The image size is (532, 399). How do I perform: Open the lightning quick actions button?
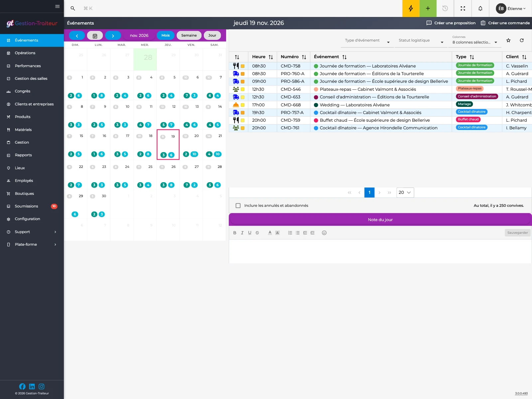pyautogui.click(x=411, y=8)
